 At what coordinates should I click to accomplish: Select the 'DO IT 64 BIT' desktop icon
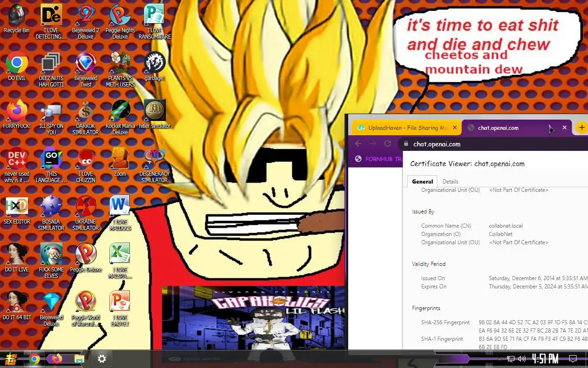click(17, 305)
